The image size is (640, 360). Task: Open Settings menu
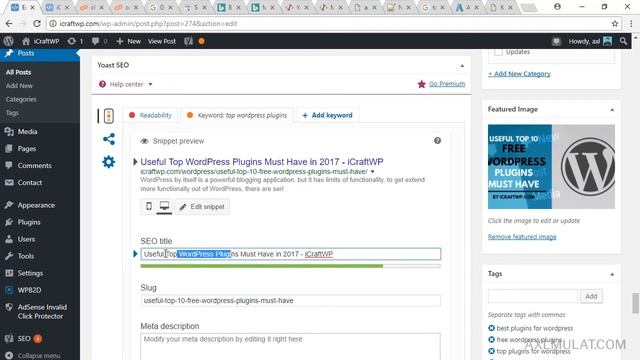pyautogui.click(x=30, y=273)
